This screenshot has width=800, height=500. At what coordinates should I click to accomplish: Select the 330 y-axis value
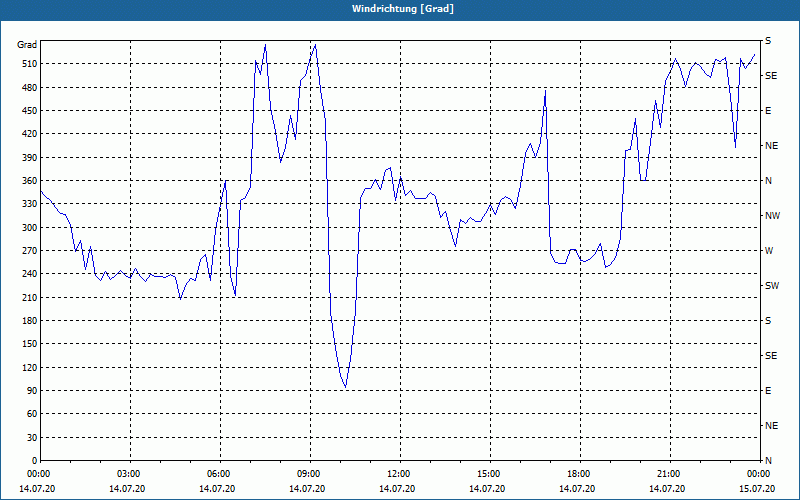click(x=28, y=204)
